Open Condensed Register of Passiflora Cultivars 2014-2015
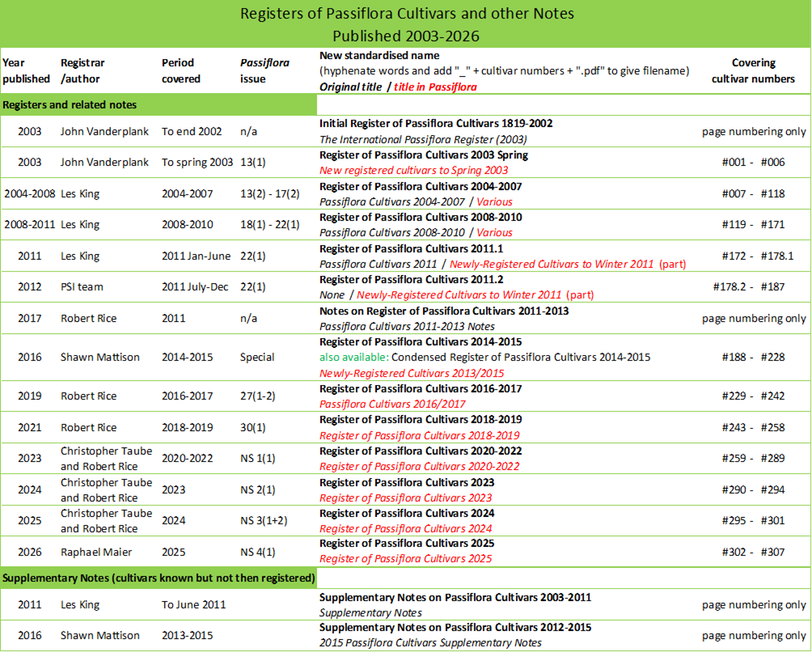The image size is (812, 652). point(521,358)
